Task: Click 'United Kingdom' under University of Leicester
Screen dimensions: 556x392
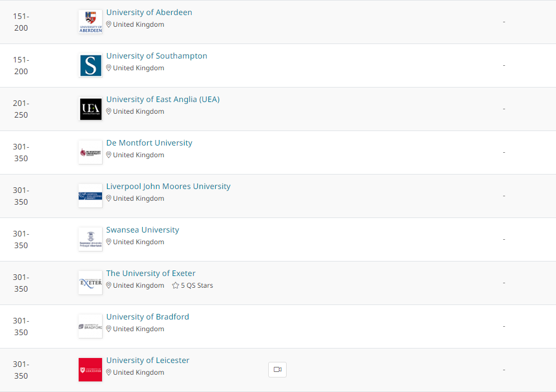Action: [x=139, y=372]
